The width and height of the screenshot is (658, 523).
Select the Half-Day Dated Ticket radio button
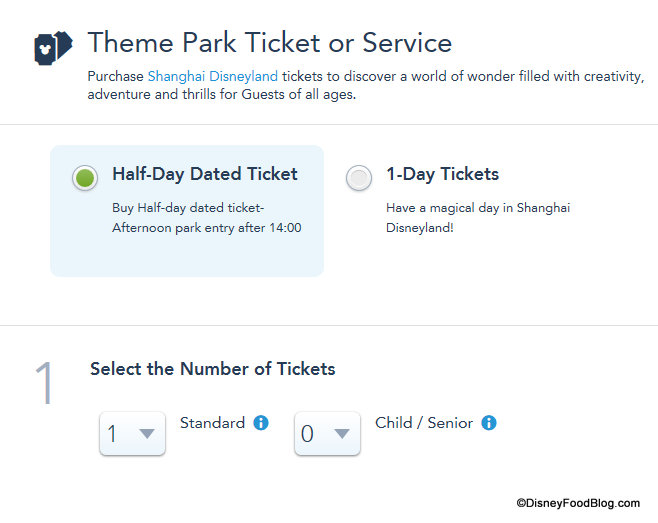85,178
